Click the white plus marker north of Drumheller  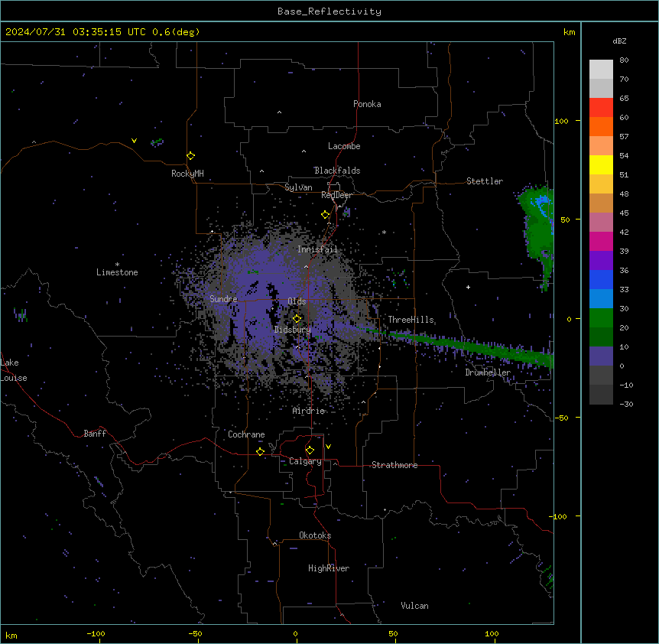click(468, 287)
